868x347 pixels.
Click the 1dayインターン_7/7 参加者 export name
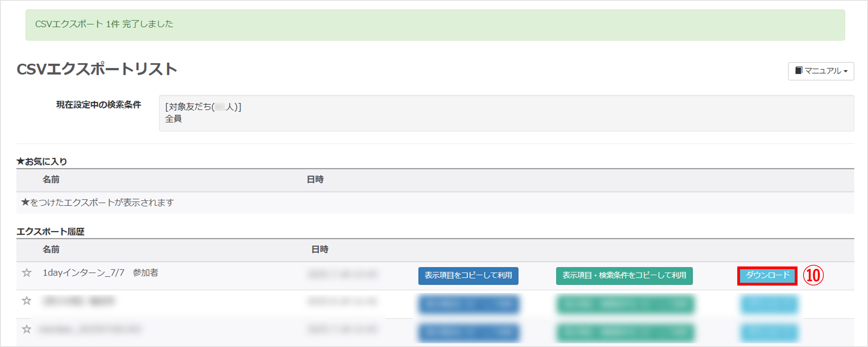click(100, 273)
